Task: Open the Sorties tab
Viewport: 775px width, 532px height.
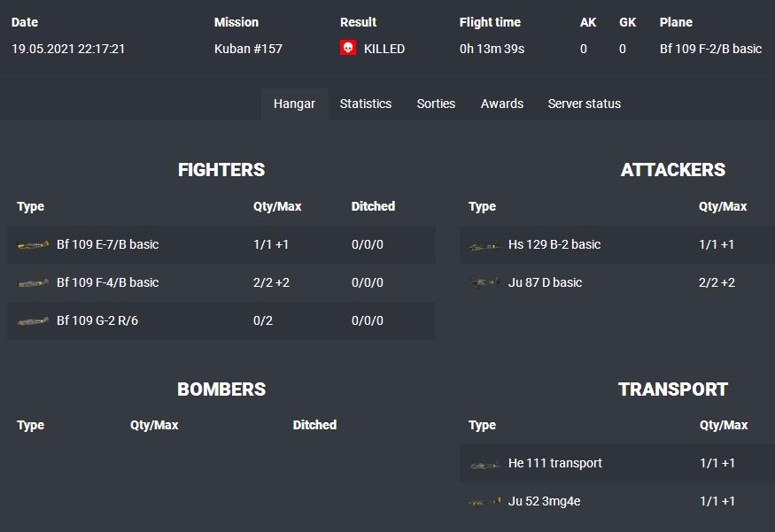Action: point(436,104)
